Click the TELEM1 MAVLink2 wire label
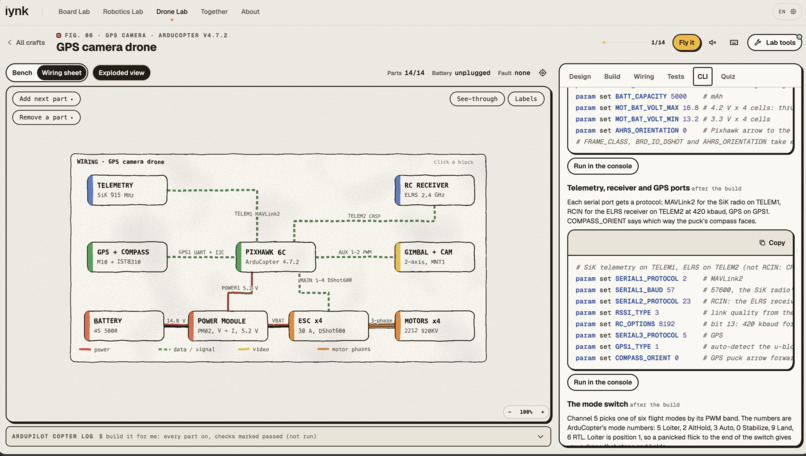806x456 pixels. pos(257,214)
